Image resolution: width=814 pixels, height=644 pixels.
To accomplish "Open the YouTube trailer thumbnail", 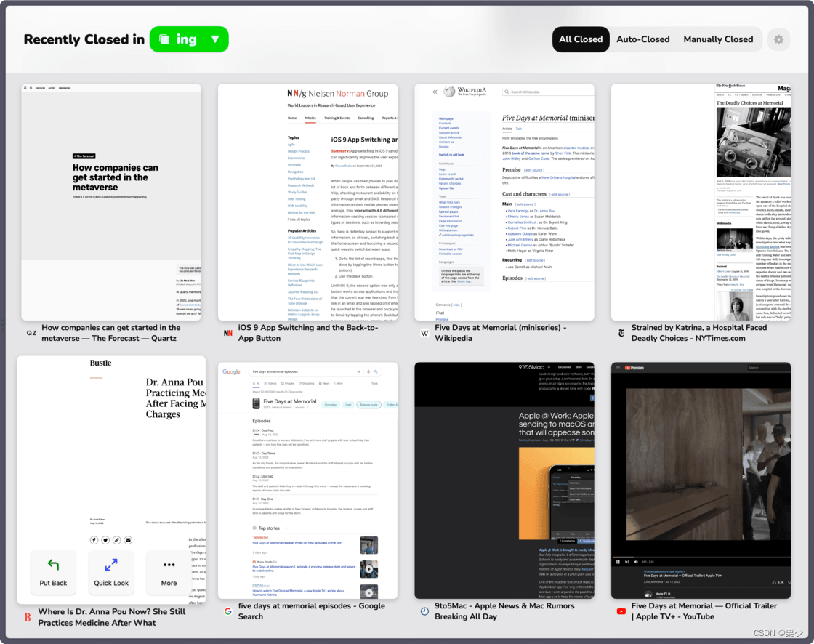I will (x=701, y=480).
